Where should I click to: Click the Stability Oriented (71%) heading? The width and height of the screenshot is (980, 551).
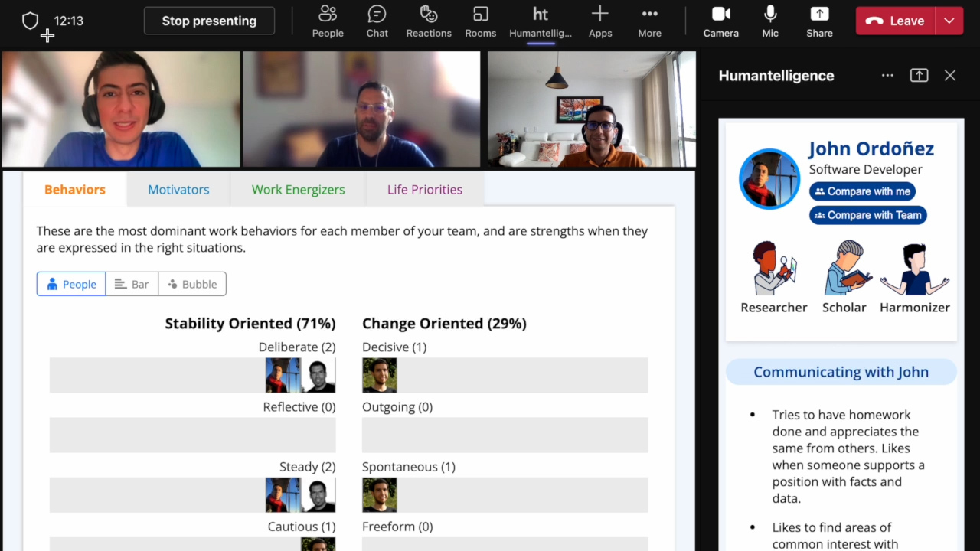[x=250, y=323]
